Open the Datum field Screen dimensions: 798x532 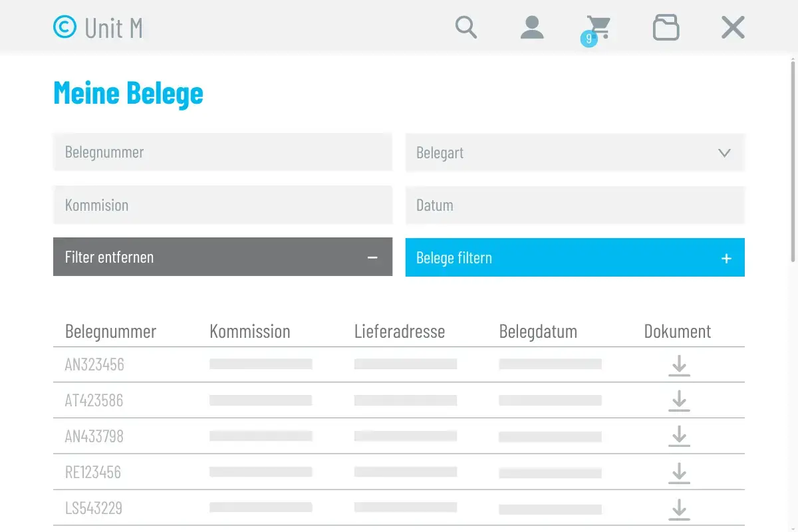[575, 205]
